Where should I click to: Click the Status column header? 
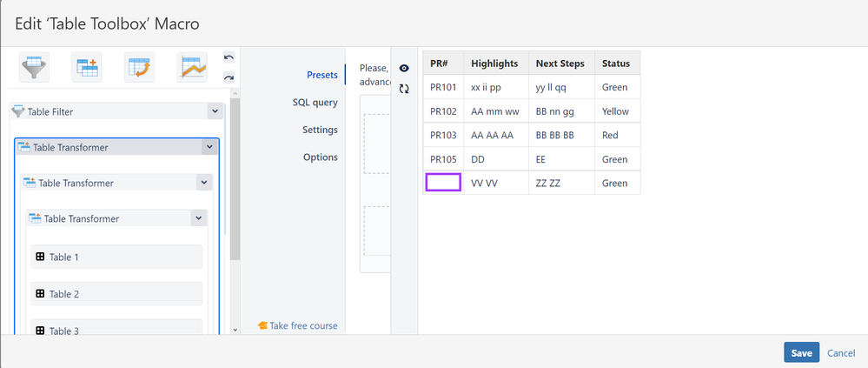617,64
